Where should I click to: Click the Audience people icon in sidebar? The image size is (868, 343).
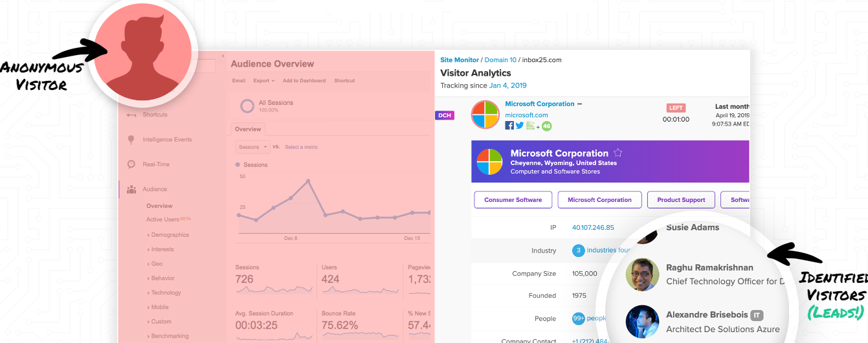click(131, 190)
